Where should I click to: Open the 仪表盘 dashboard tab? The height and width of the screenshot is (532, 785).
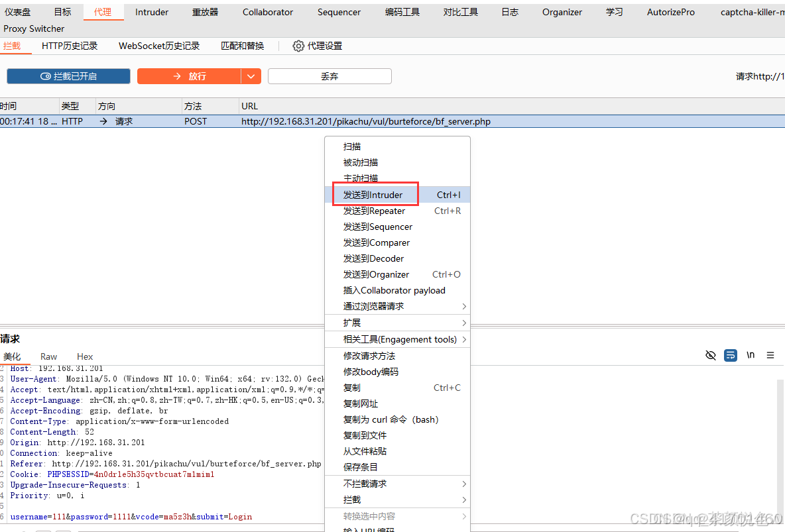[17, 12]
